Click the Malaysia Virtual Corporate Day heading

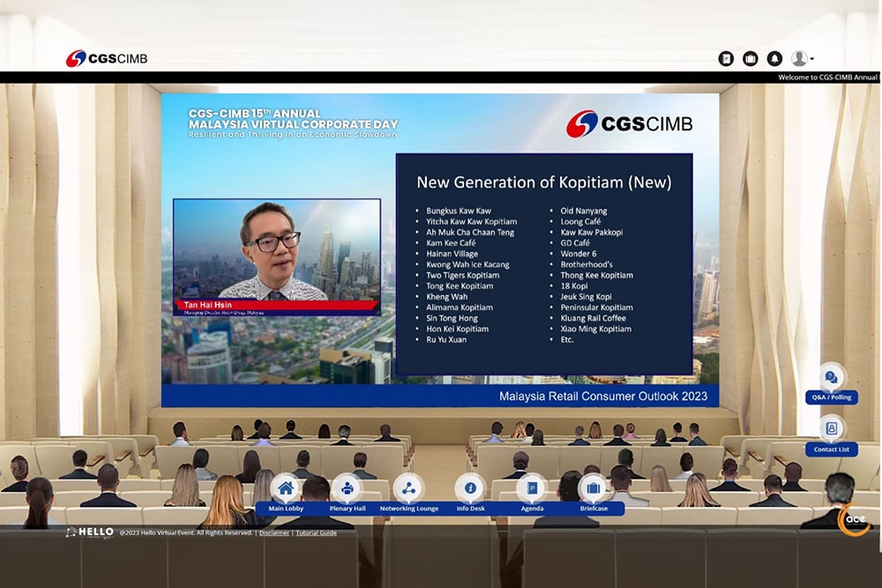coord(293,124)
